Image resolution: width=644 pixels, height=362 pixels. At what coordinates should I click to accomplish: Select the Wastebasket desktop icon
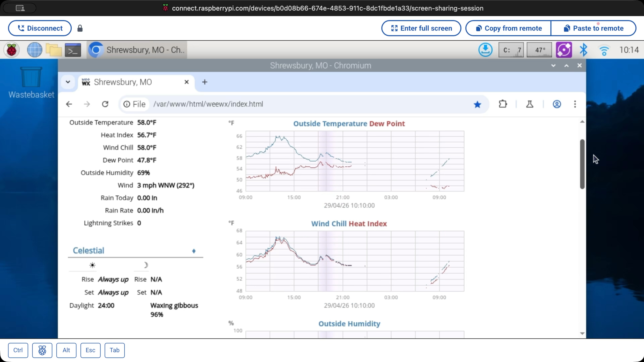31,82
